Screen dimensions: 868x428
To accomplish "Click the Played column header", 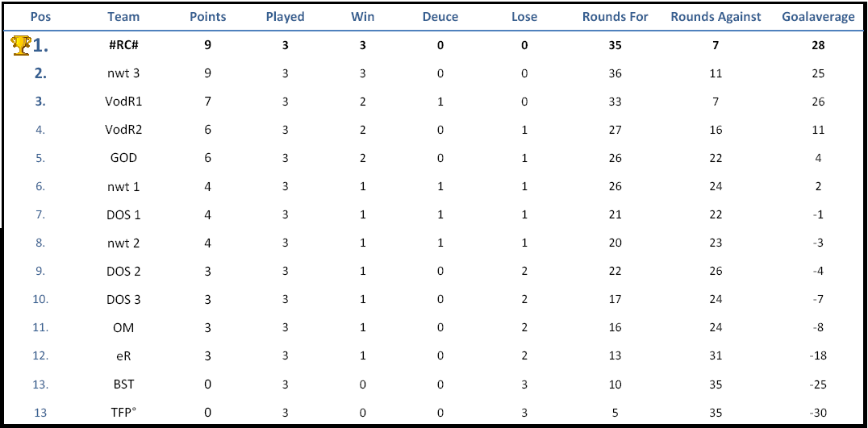I will (x=285, y=17).
